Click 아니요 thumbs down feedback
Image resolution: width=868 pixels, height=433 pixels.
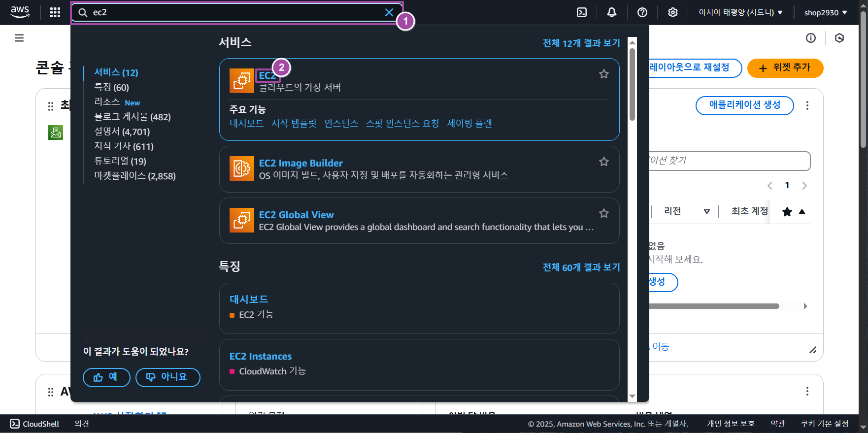click(x=168, y=377)
